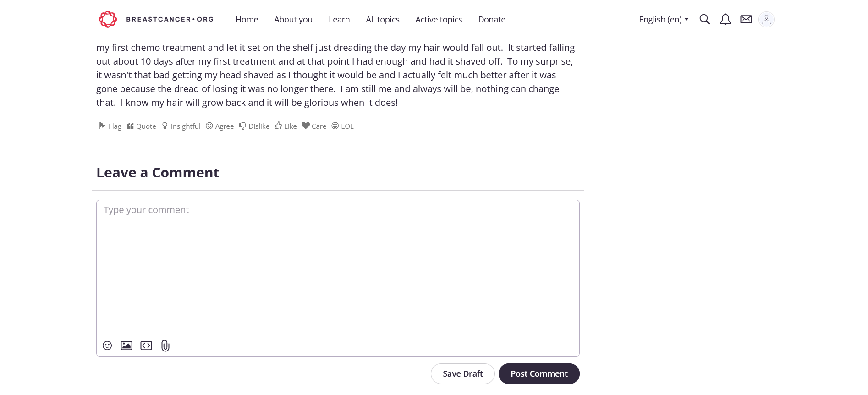Toggle the Care reaction
The width and height of the screenshot is (868, 395).
pyautogui.click(x=314, y=126)
